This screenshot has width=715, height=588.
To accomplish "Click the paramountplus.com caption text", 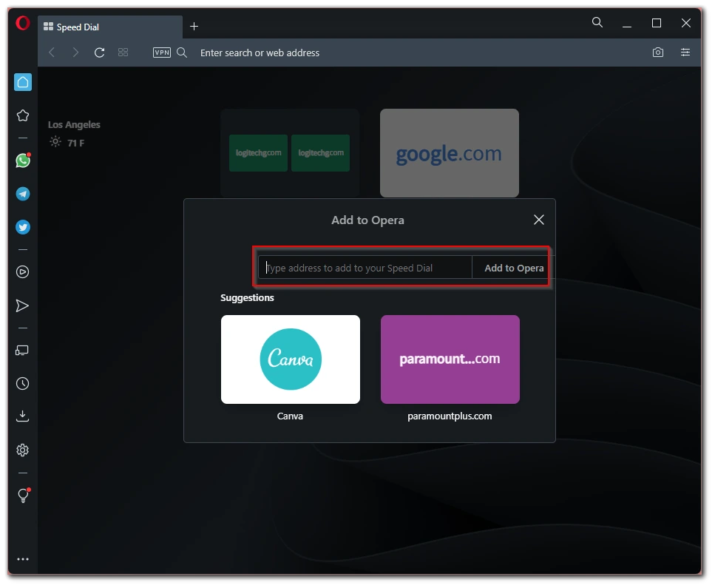I will 450,416.
